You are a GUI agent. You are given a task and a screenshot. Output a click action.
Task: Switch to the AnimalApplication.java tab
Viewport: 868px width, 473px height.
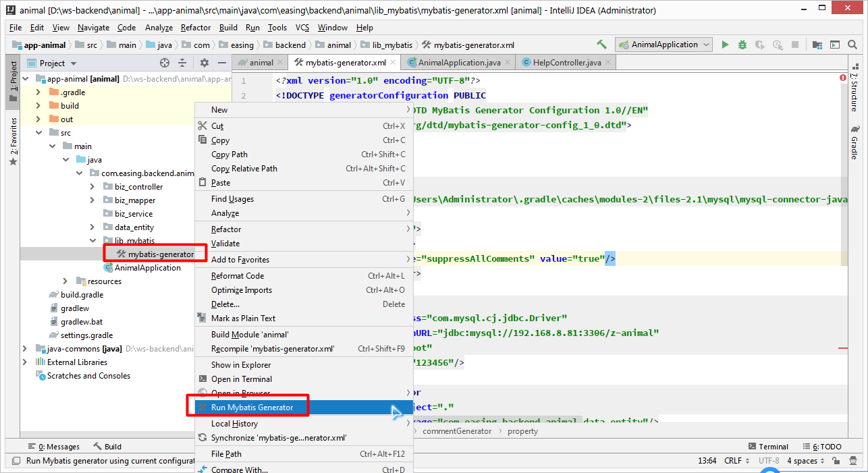(x=459, y=63)
